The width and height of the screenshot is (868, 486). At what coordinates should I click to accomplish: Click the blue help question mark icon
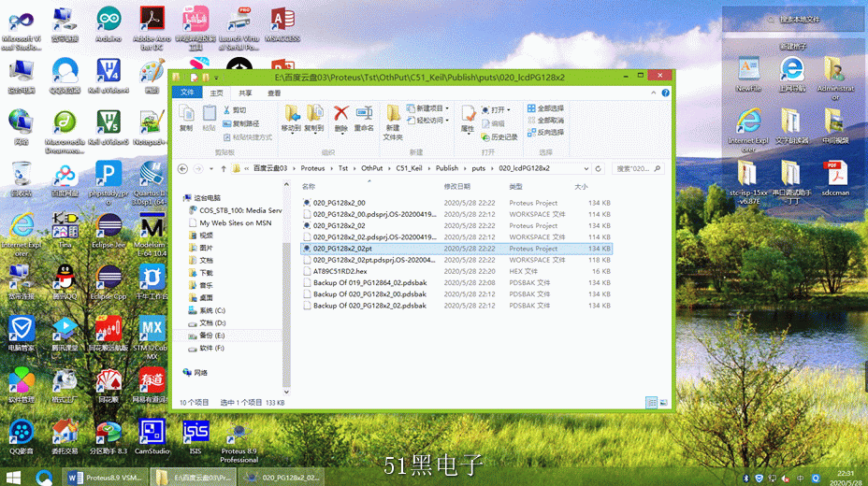[x=665, y=93]
